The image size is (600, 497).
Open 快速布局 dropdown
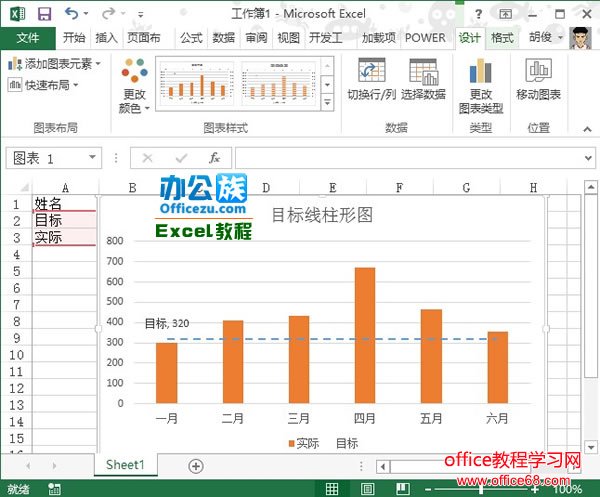43,85
